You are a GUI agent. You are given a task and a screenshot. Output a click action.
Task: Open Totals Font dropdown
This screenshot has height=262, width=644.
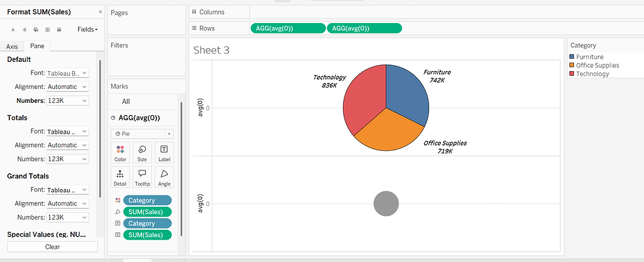68,132
